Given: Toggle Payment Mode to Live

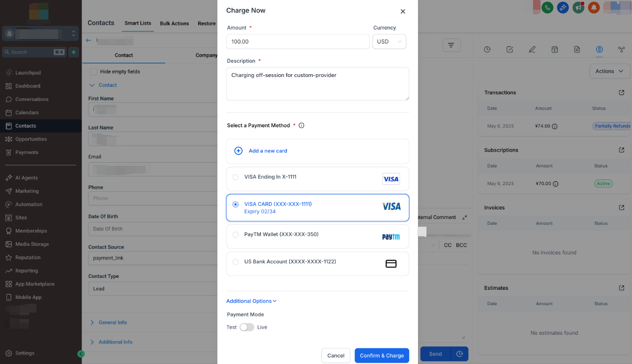Looking at the screenshot, I should pos(247,327).
